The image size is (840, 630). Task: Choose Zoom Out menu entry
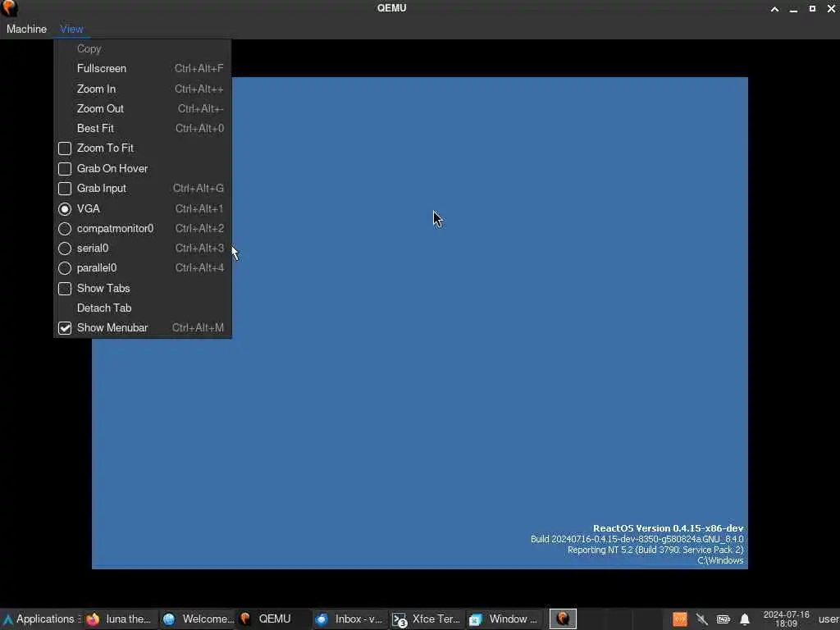coord(143,109)
